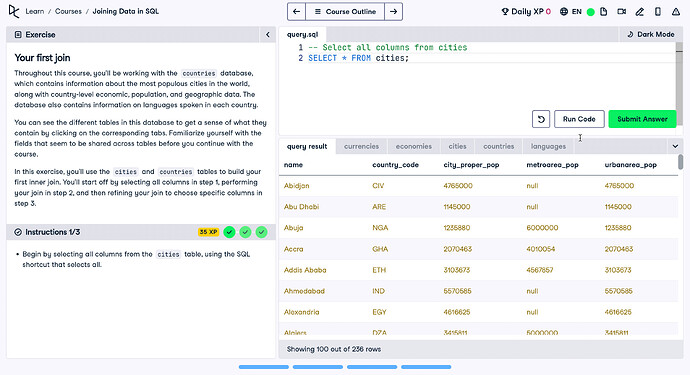
Task: Reset code with the undo icon
Action: click(541, 119)
